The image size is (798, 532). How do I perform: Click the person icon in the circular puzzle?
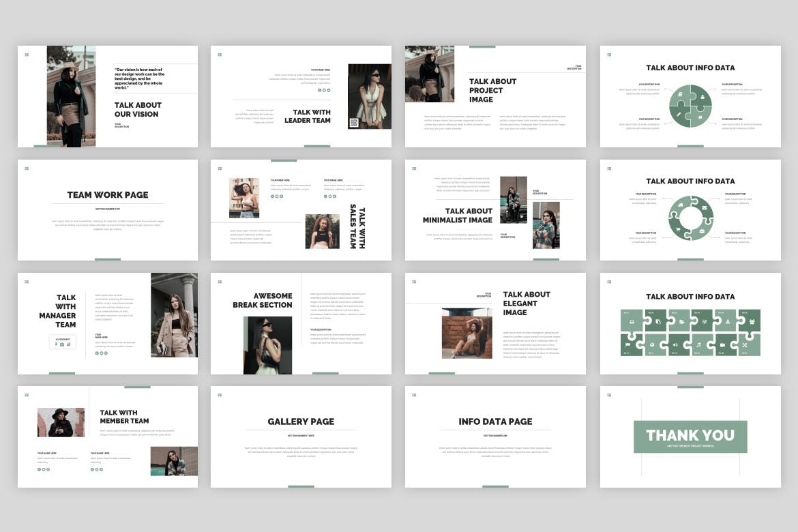(702, 96)
